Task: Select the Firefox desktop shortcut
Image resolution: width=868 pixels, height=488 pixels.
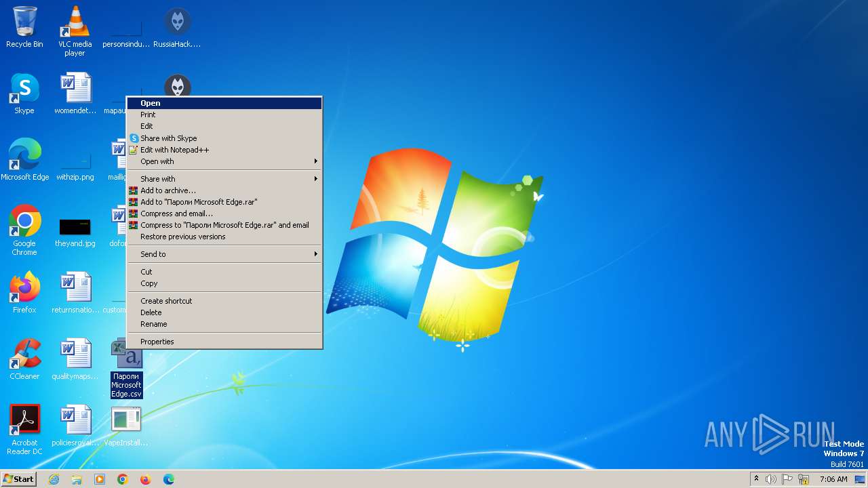Action: coord(24,293)
